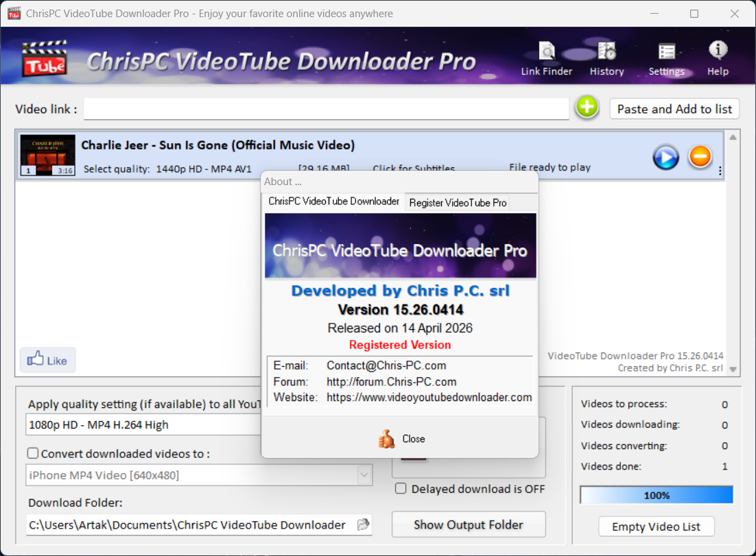
Task: Open the Link Finder tool
Action: (546, 59)
